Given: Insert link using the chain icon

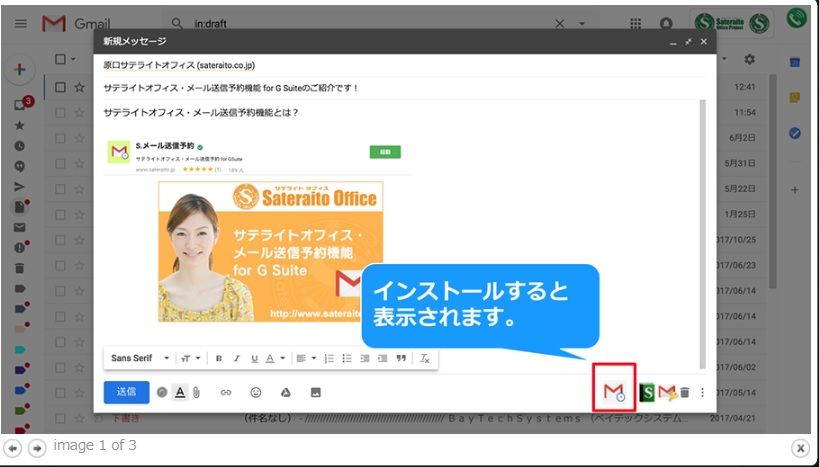Looking at the screenshot, I should [226, 392].
